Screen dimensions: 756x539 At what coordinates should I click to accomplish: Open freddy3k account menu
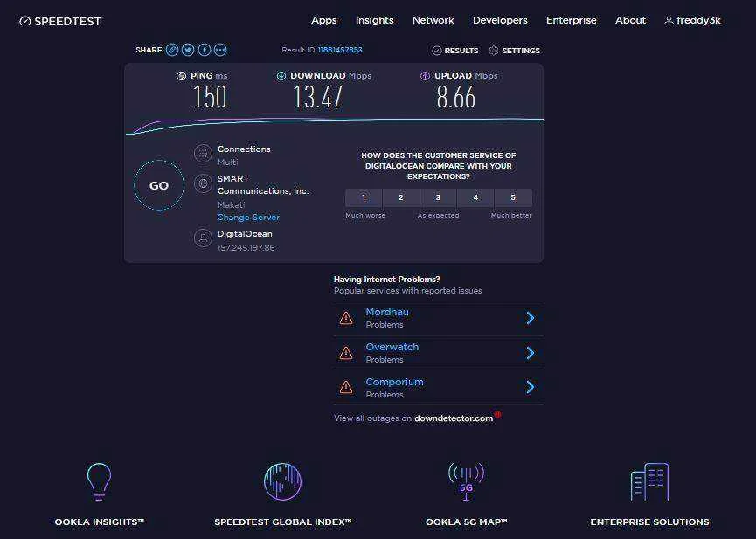click(698, 20)
